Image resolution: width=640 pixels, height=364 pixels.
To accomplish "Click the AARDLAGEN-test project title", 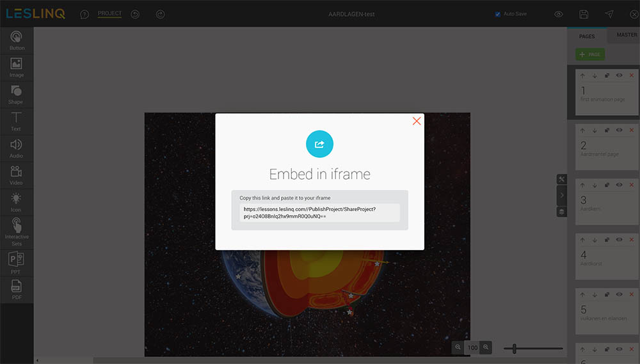I will (x=351, y=14).
